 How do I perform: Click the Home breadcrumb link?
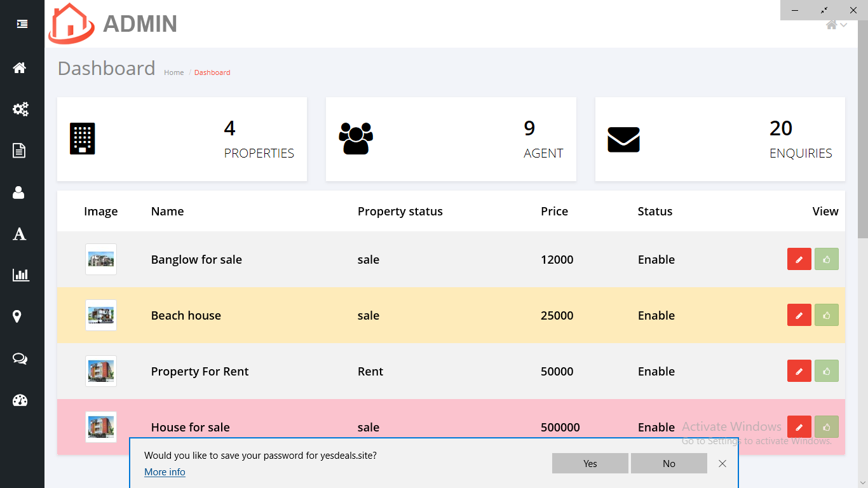173,72
